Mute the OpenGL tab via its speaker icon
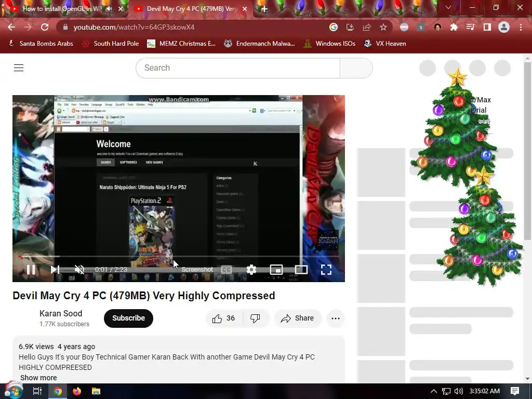The width and height of the screenshot is (532, 399). click(x=109, y=9)
